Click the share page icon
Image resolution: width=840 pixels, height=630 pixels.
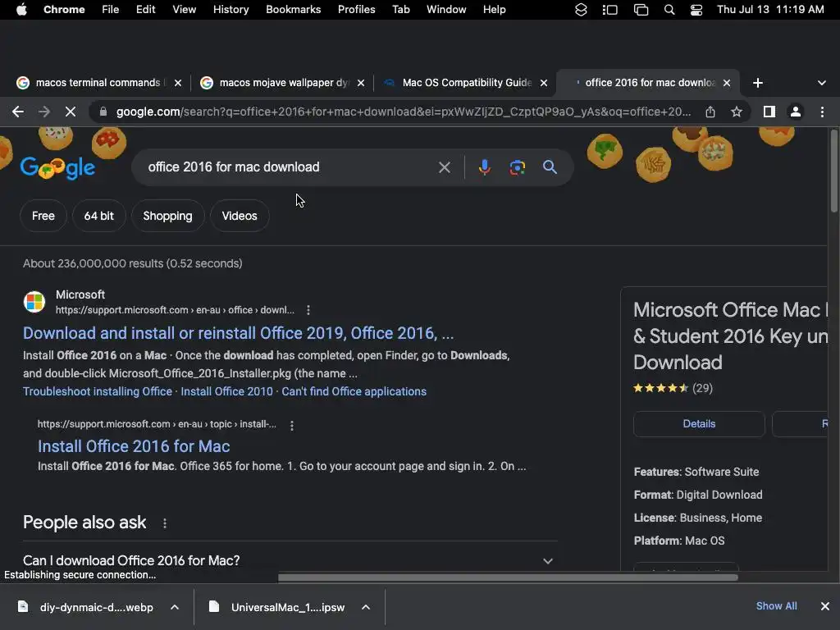(x=710, y=112)
